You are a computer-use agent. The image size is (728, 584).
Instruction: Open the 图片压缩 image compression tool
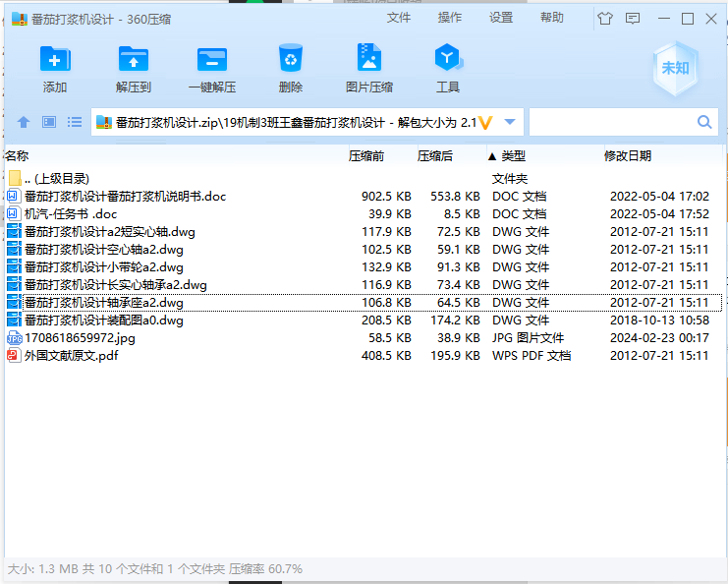[369, 57]
